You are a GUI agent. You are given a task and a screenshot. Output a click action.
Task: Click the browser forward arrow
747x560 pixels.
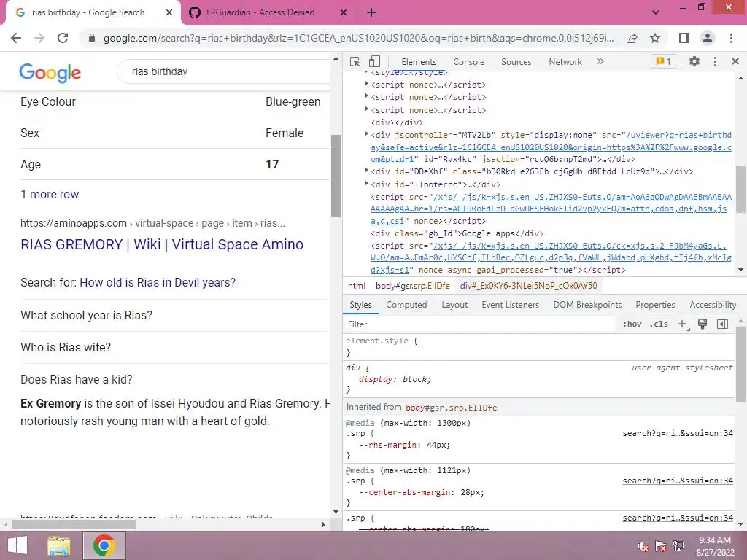coord(39,38)
